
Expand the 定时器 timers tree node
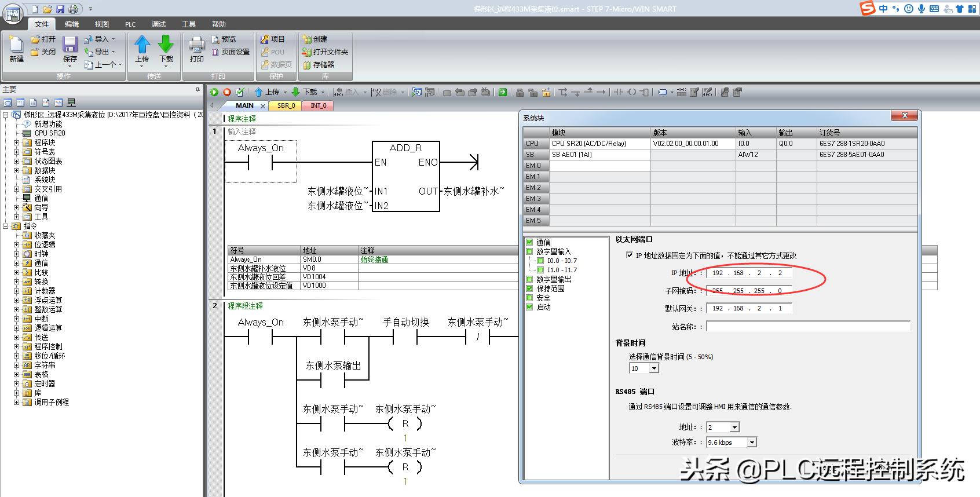tap(17, 383)
